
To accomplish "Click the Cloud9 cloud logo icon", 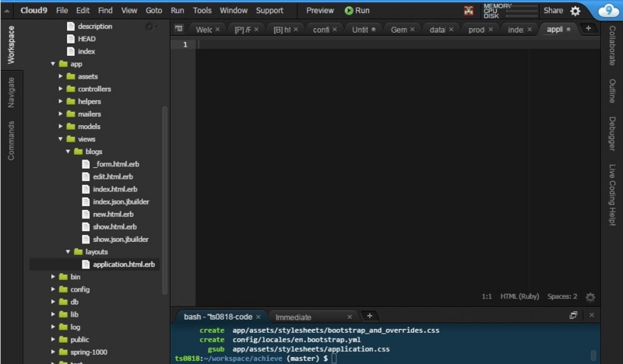I will pos(608,10).
